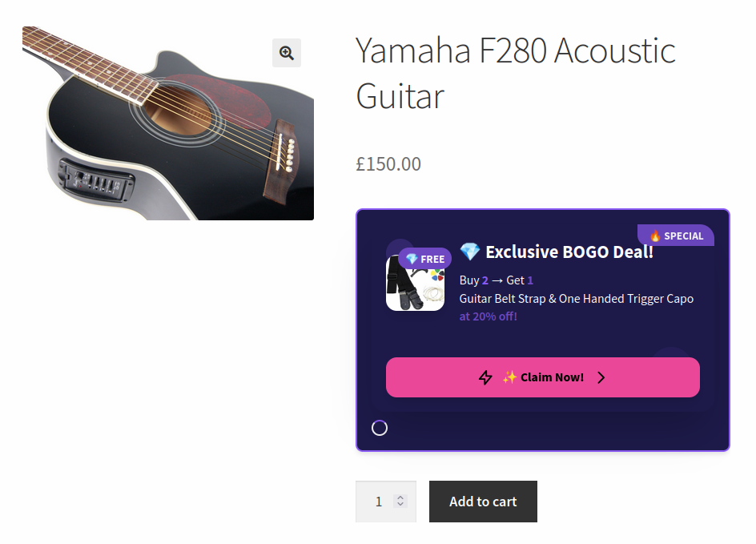Click the diamond icon before Exclusive BOGO Deal
Screen dimensions: 756x544
(x=470, y=252)
